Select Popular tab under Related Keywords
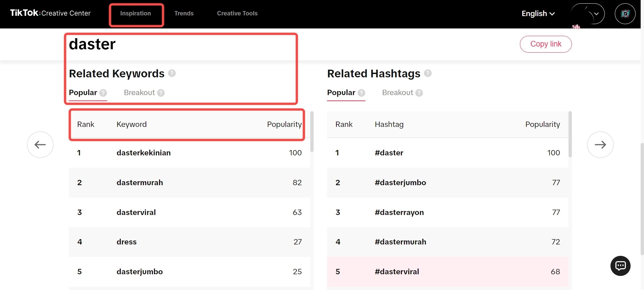 pos(83,93)
